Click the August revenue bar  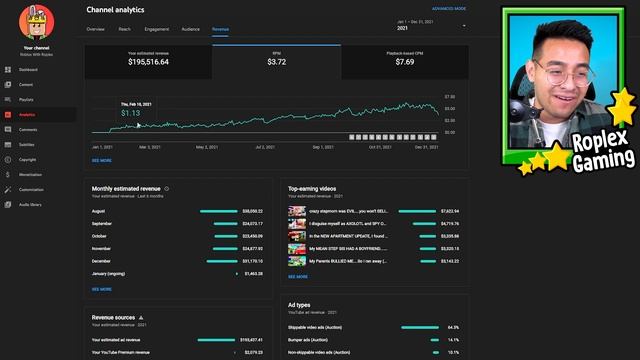point(218,211)
